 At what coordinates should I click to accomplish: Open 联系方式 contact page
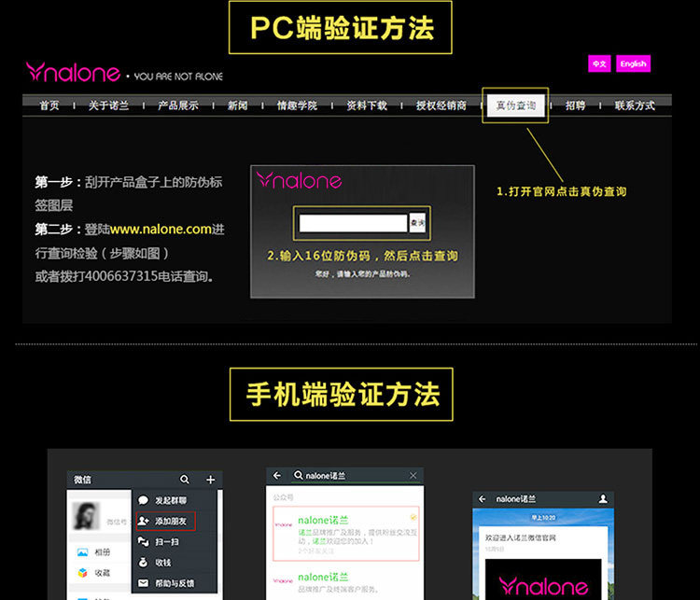pos(635,105)
